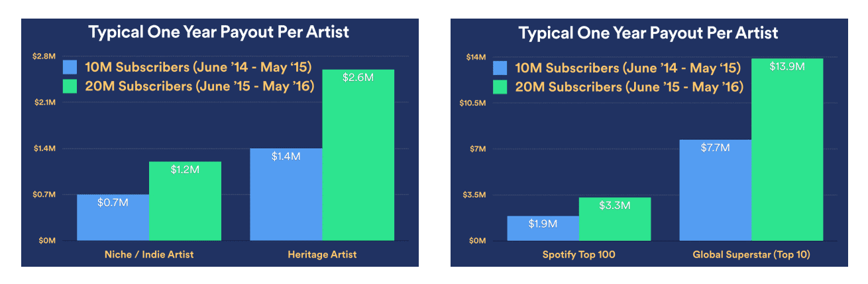Select the "Global Superstar (Top 10)" axis label
The width and height of the screenshot is (868, 284).
751,255
